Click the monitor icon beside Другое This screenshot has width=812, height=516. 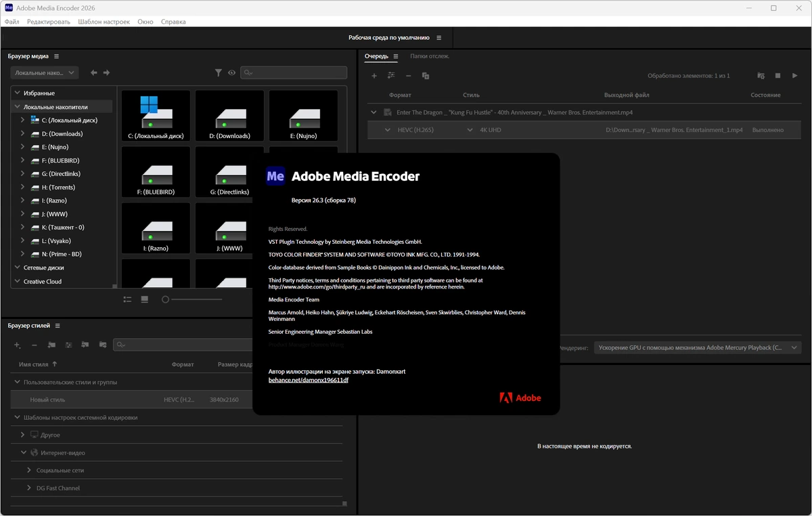(x=35, y=435)
